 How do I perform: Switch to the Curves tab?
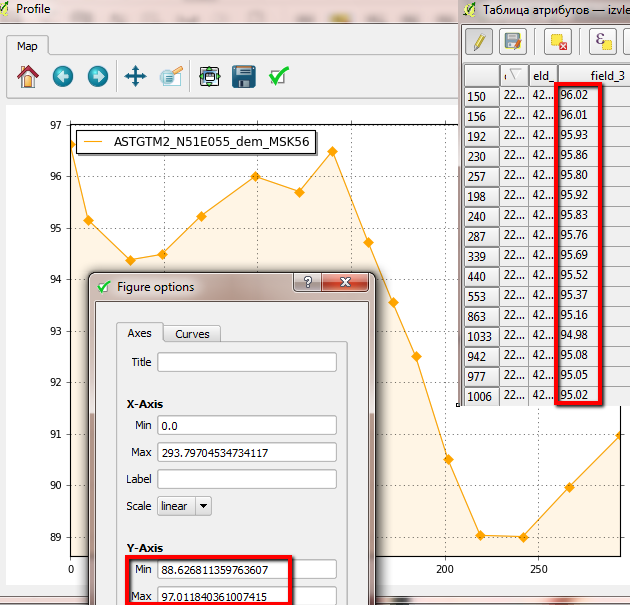point(192,333)
